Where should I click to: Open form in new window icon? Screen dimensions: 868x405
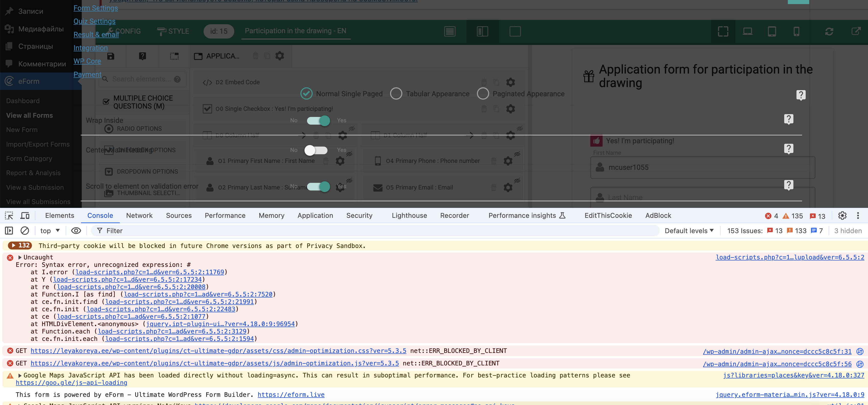tap(856, 31)
